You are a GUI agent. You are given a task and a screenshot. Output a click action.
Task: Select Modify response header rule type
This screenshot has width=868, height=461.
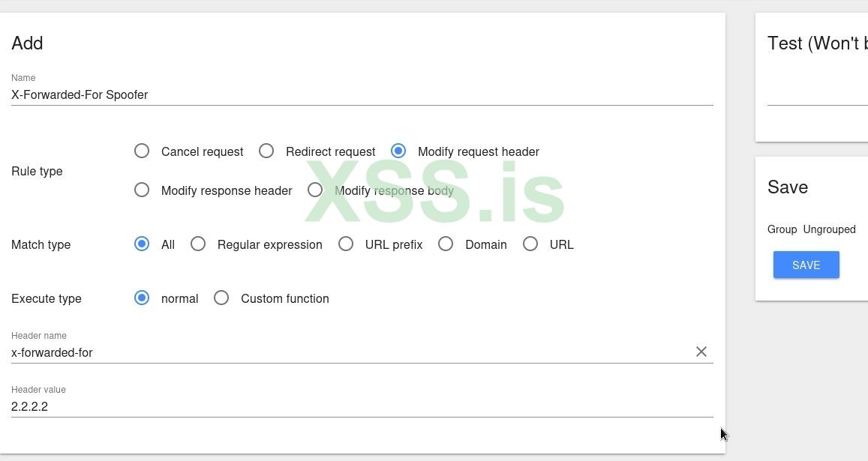[x=142, y=190]
